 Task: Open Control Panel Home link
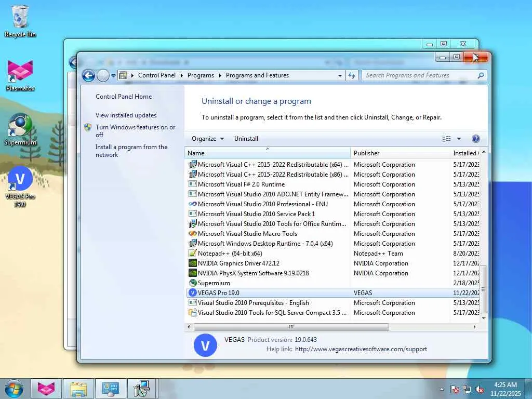124,96
